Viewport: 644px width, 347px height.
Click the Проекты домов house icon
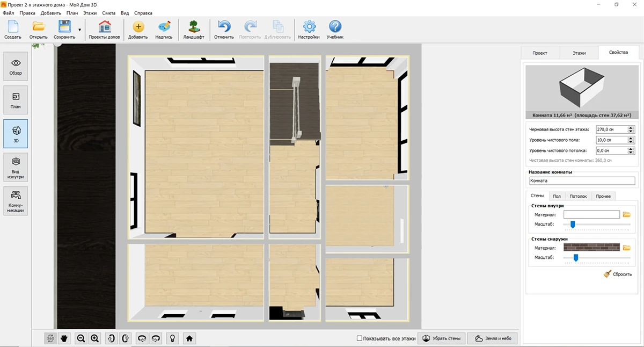point(105,30)
